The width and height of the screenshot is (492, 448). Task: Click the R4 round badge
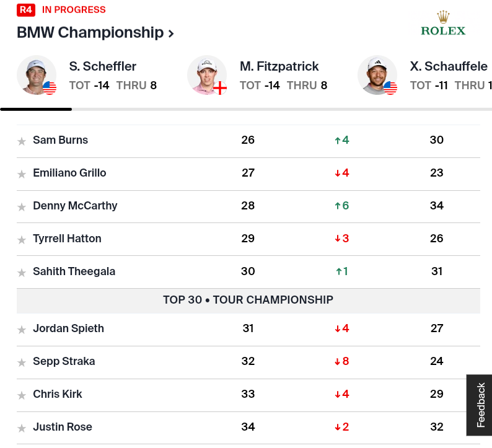click(x=25, y=10)
